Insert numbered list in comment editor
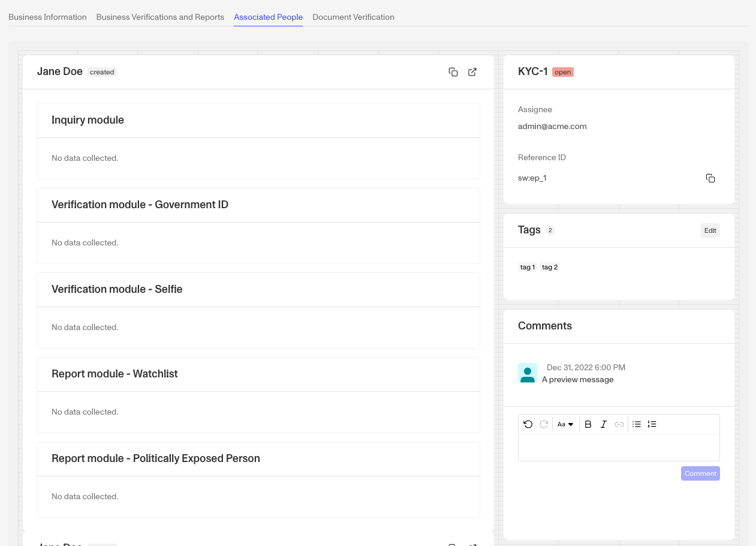The height and width of the screenshot is (546, 756). pyautogui.click(x=652, y=424)
